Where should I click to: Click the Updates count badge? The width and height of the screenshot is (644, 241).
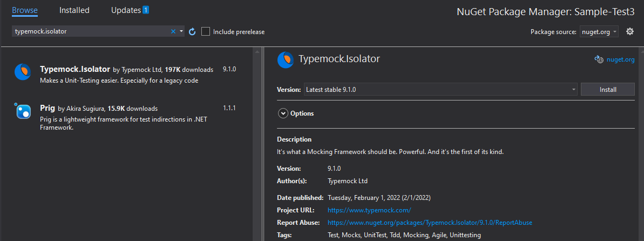pyautogui.click(x=146, y=10)
